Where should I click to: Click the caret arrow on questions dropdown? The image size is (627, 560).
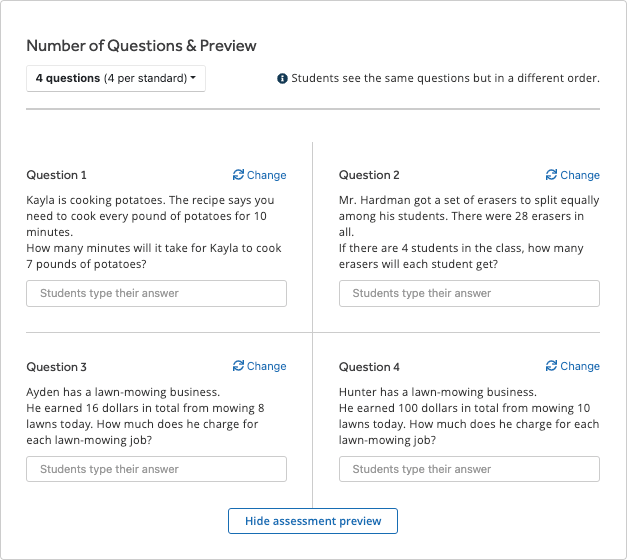[193, 78]
